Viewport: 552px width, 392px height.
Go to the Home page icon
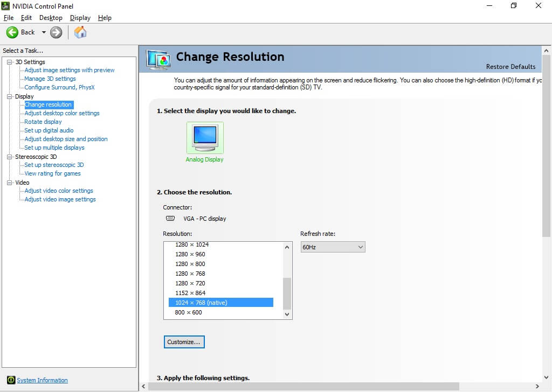(80, 32)
